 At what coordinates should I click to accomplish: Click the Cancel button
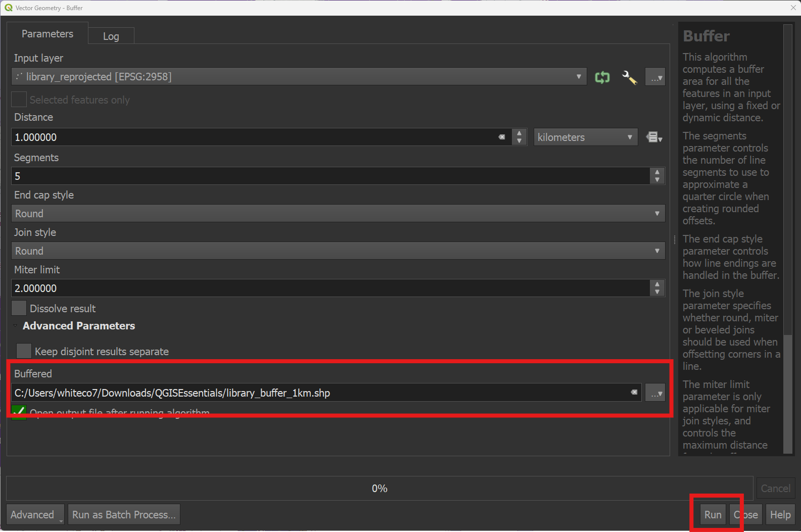[775, 488]
